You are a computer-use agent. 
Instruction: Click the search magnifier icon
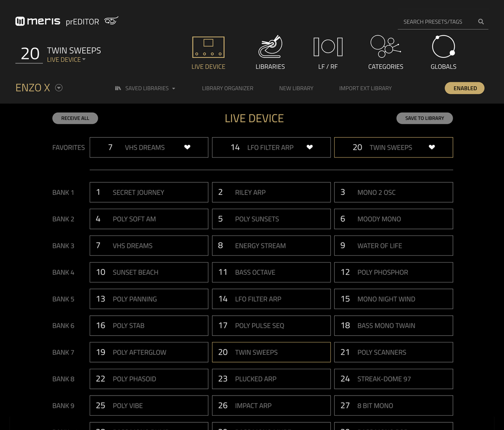coord(481,22)
